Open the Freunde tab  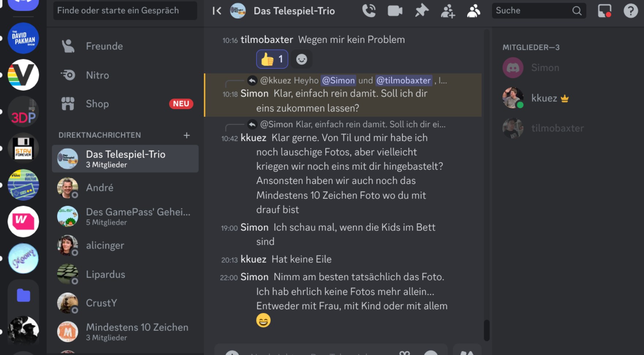pyautogui.click(x=104, y=46)
